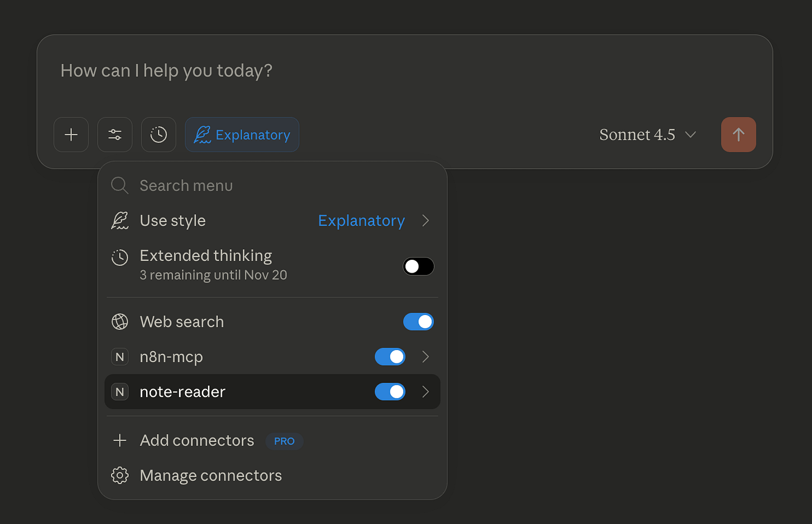Click the message input field

point(405,71)
